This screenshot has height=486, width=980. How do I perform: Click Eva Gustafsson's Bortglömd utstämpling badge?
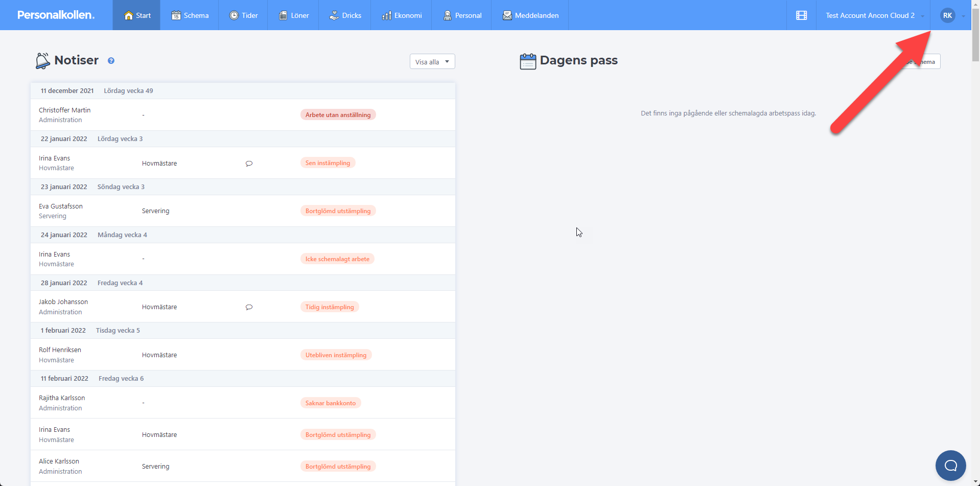(x=338, y=211)
